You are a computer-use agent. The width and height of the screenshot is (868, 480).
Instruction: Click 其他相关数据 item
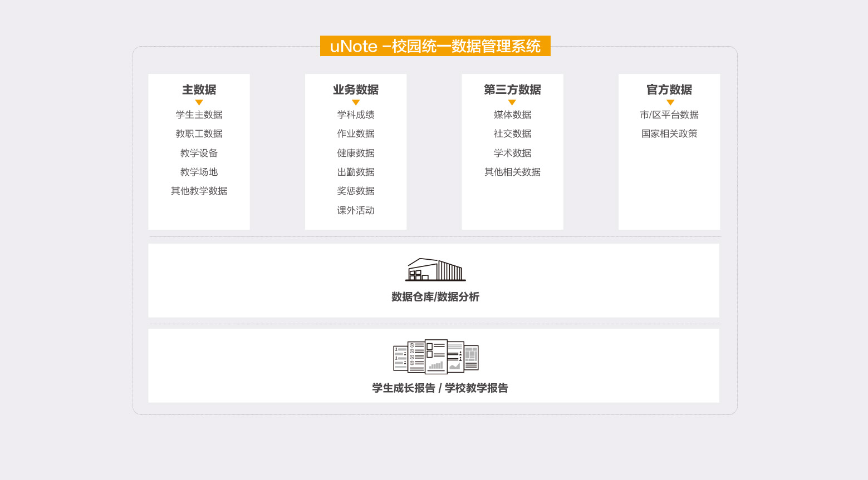512,172
